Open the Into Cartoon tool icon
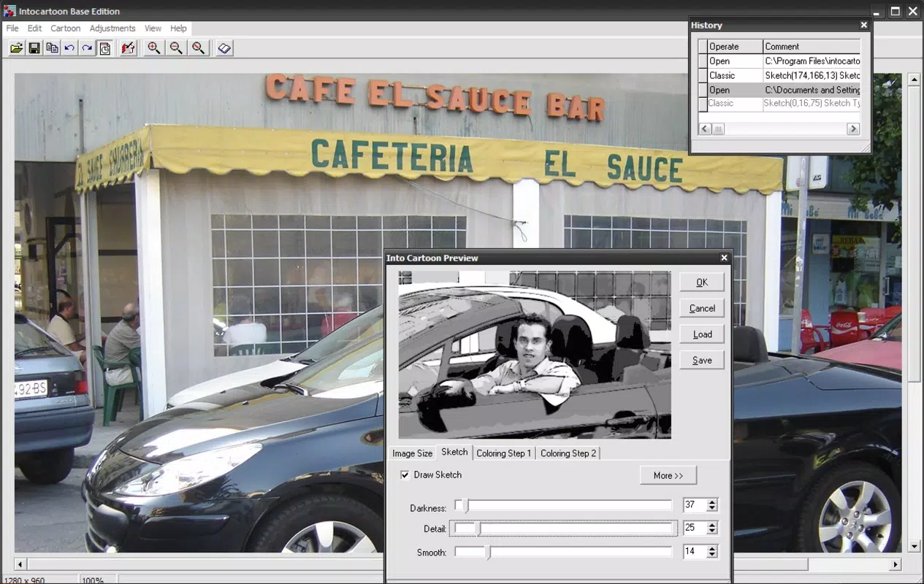924x584 pixels. 129,48
